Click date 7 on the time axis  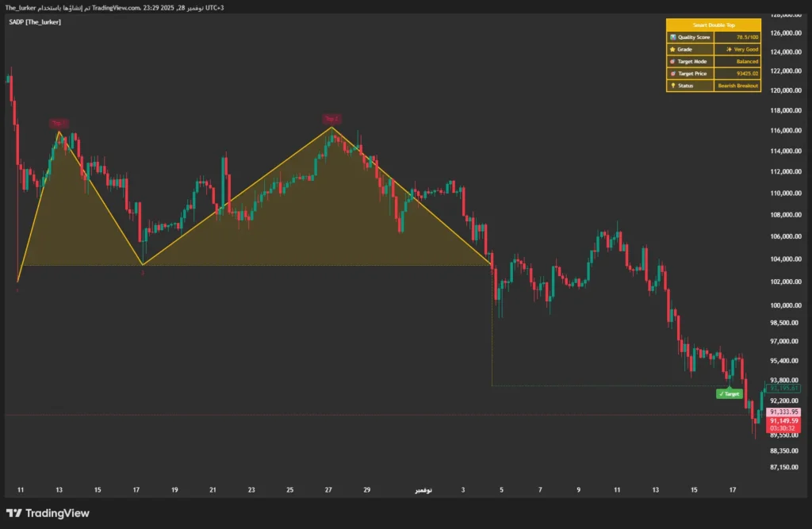(540, 489)
